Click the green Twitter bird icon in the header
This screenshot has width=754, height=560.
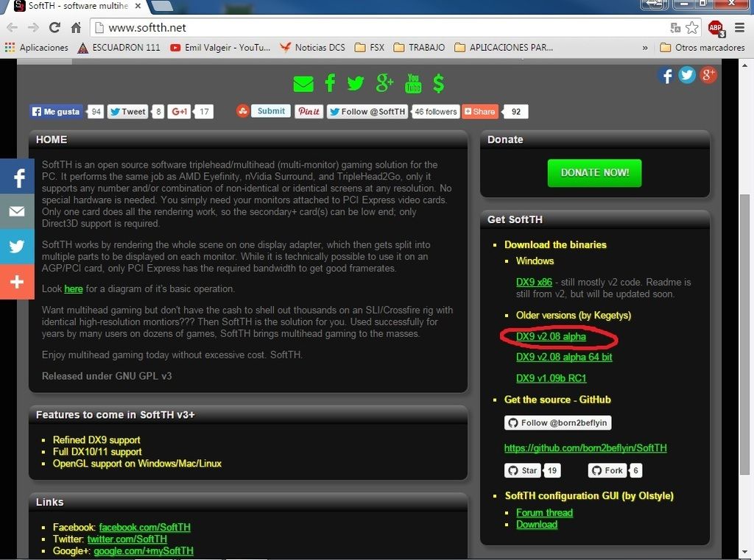tap(356, 84)
